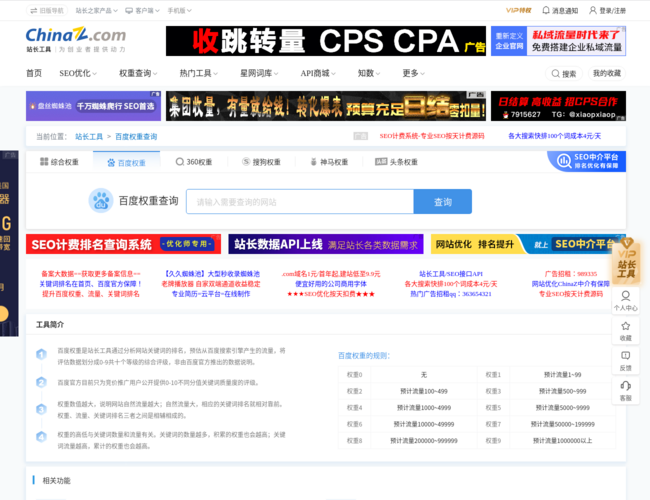Click the 日结算 高收益 招CPS合作 banner
Screen dimensions: 650x500
558,106
